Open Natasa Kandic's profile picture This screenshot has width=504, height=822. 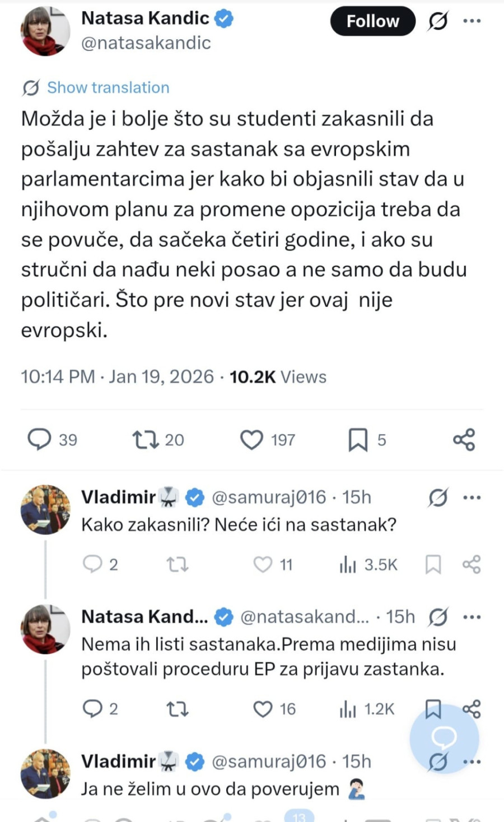click(x=45, y=32)
